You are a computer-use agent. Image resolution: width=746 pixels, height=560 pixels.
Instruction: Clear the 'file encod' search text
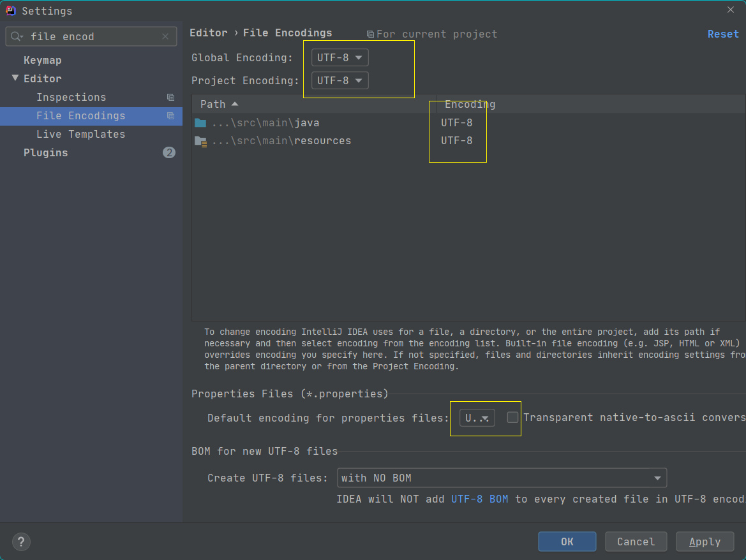pos(165,36)
